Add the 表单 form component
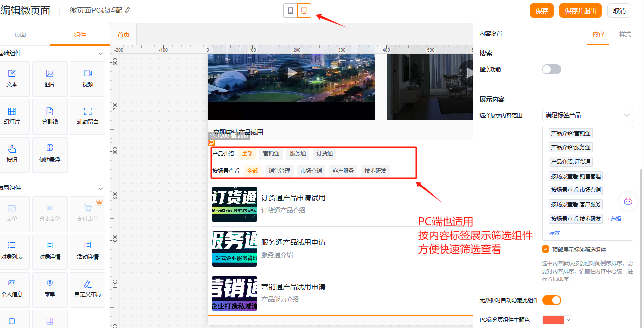Viewport: 644px width, 328px height. tap(12, 214)
